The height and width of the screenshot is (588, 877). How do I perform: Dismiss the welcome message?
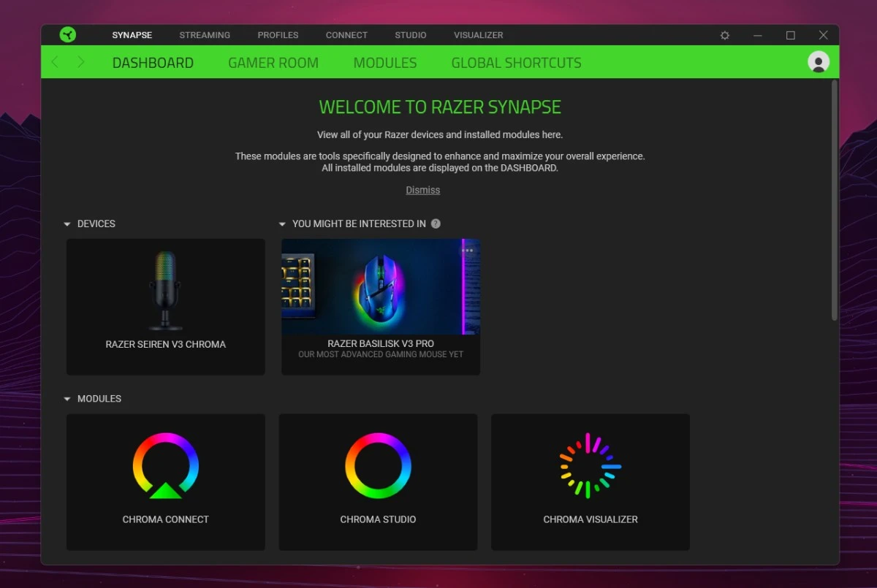point(422,190)
